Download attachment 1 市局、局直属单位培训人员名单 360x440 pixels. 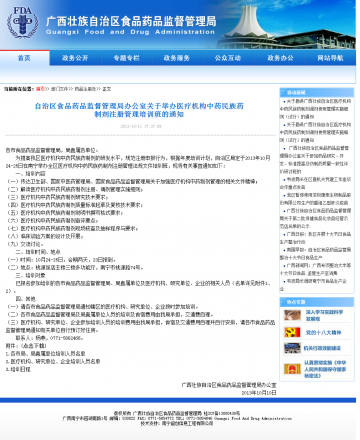click(x=45, y=353)
